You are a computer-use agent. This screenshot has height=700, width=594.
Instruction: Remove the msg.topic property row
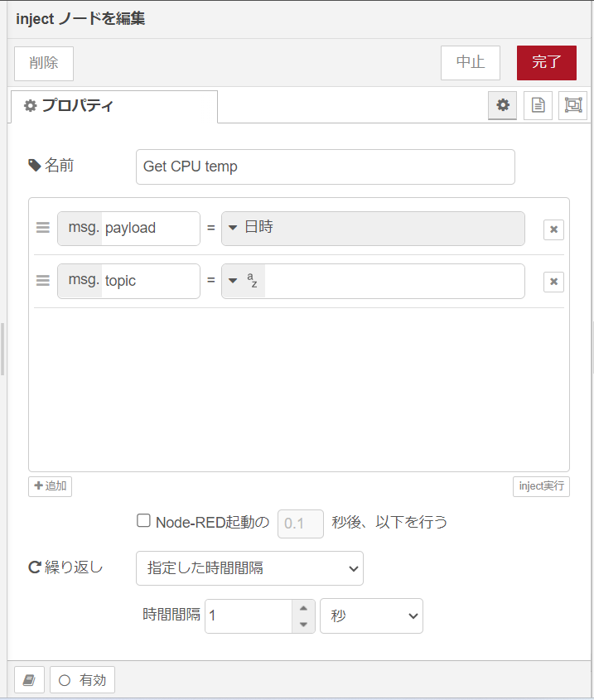(x=553, y=282)
